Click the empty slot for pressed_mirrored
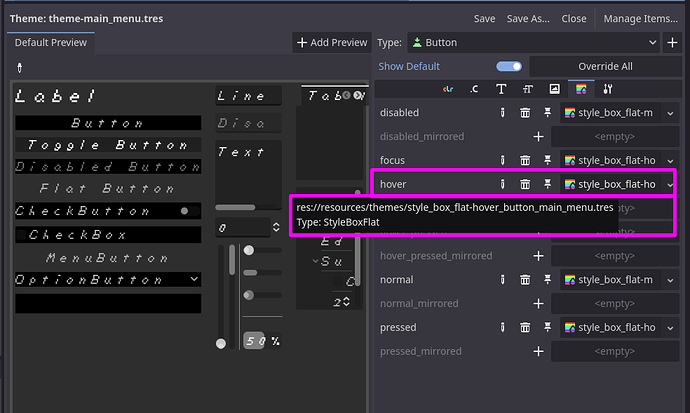This screenshot has width=690, height=413. coord(615,351)
